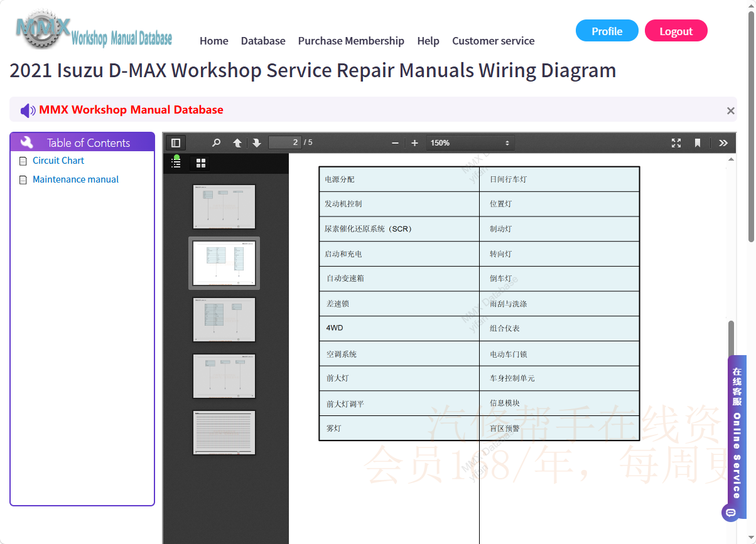Close the announcement bar
756x544 pixels.
(730, 110)
